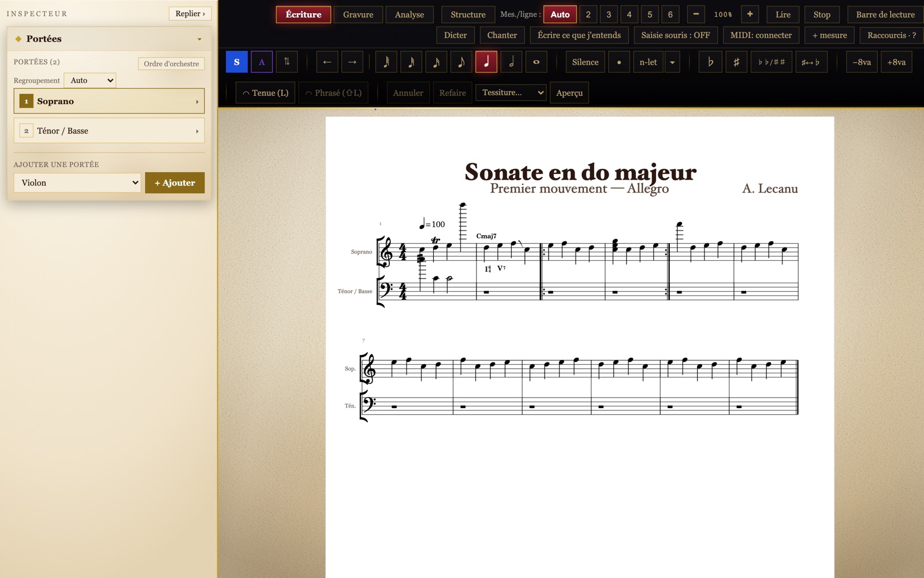This screenshot has height=578, width=924.
Task: Lower an octave with −8va
Action: tap(862, 62)
